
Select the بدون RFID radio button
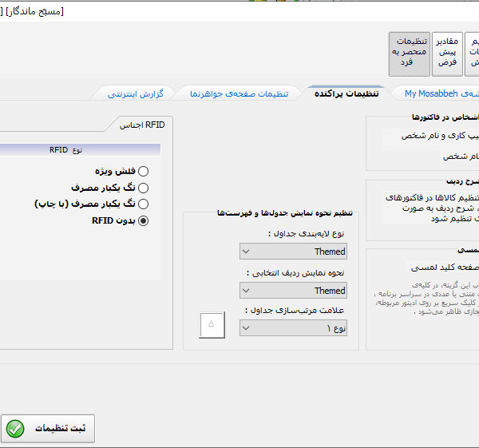pos(144,221)
